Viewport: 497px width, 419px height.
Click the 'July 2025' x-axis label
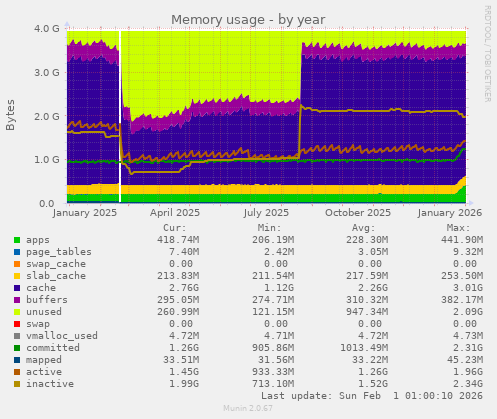(x=266, y=213)
